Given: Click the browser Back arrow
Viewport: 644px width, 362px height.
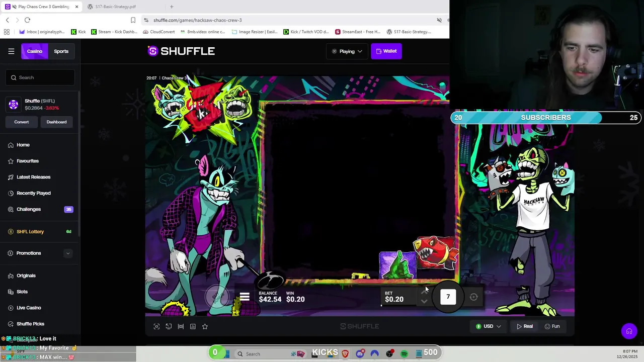Looking at the screenshot, I should (x=7, y=20).
